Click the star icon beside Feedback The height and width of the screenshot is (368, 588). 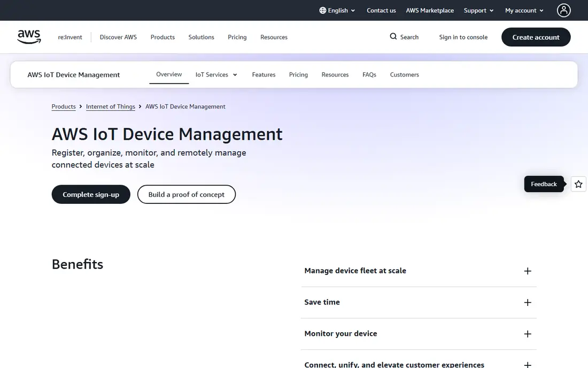[x=578, y=184]
